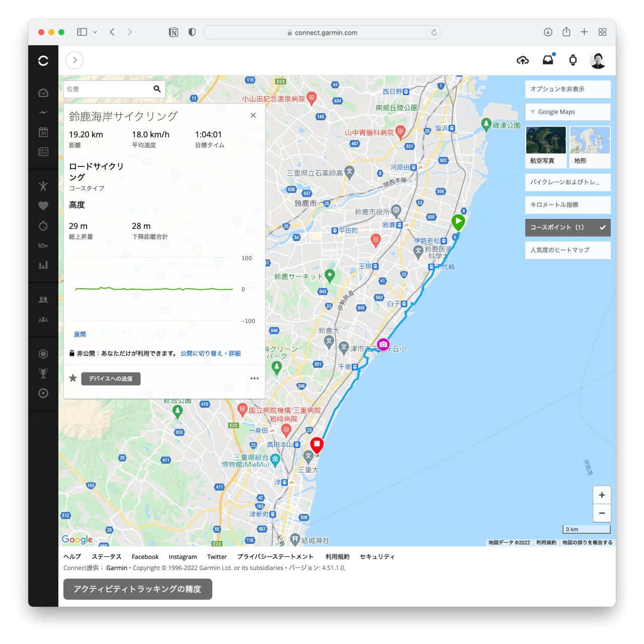This screenshot has width=644, height=644.
Task: Enable the 人気度のヒートマップ overlay
Action: (x=568, y=250)
